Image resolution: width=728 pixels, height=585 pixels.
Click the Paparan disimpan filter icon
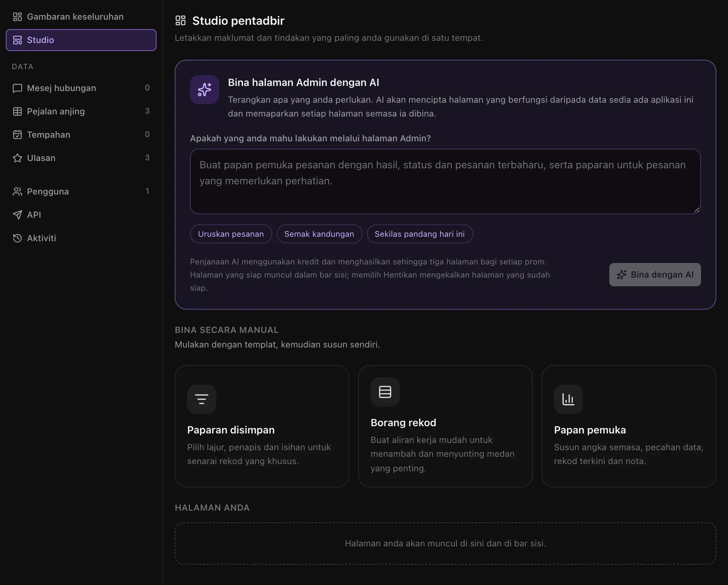coord(202,399)
